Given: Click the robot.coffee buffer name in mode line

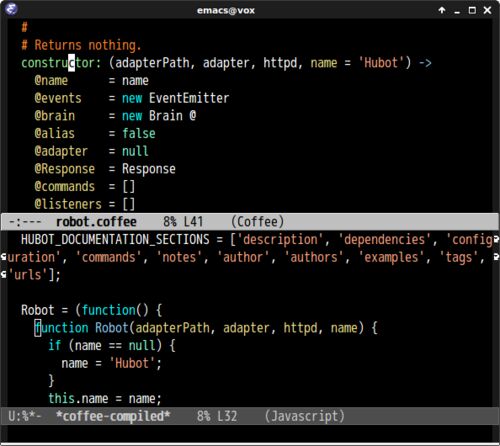Looking at the screenshot, I should 96,222.
